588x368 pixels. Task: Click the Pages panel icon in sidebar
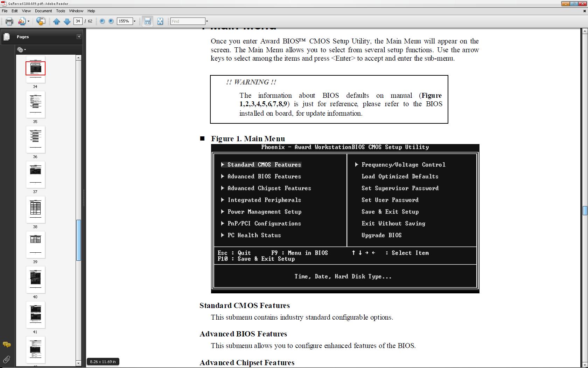point(7,36)
